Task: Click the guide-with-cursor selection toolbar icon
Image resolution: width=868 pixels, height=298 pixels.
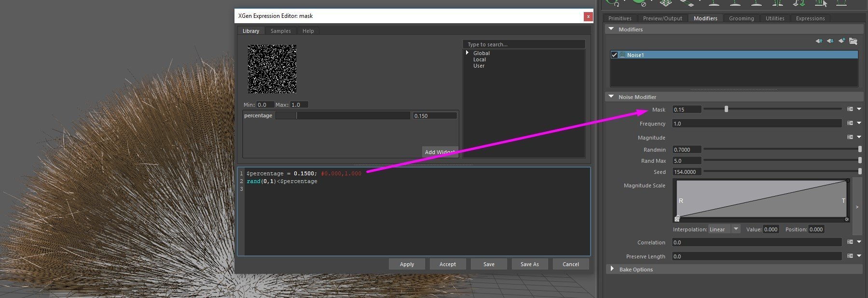Action: [x=821, y=3]
